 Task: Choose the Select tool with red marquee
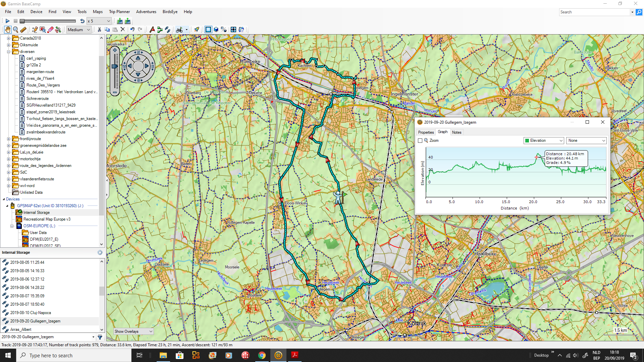(43, 29)
